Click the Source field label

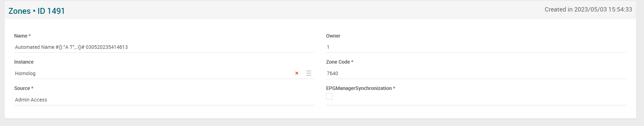pyautogui.click(x=22, y=88)
